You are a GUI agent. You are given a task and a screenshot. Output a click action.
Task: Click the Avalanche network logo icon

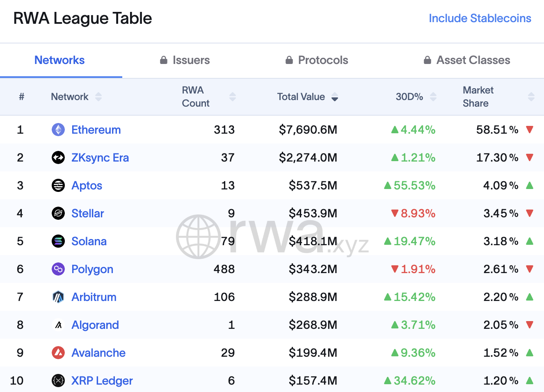pos(58,353)
